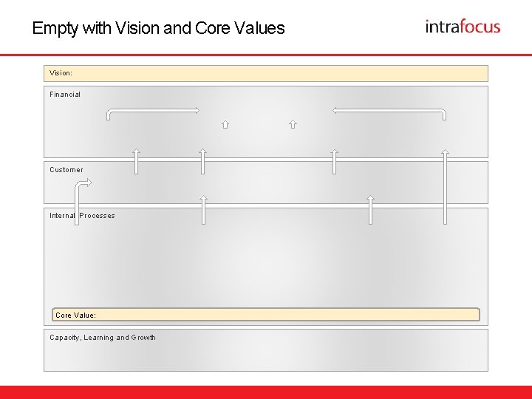Select the left up arrow from Internal Processes to Customer
Viewport: 532px width, 399px height.
[x=203, y=209]
